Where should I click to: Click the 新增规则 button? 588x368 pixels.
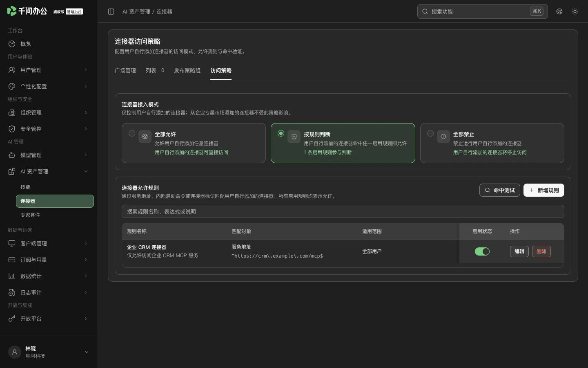(x=544, y=190)
